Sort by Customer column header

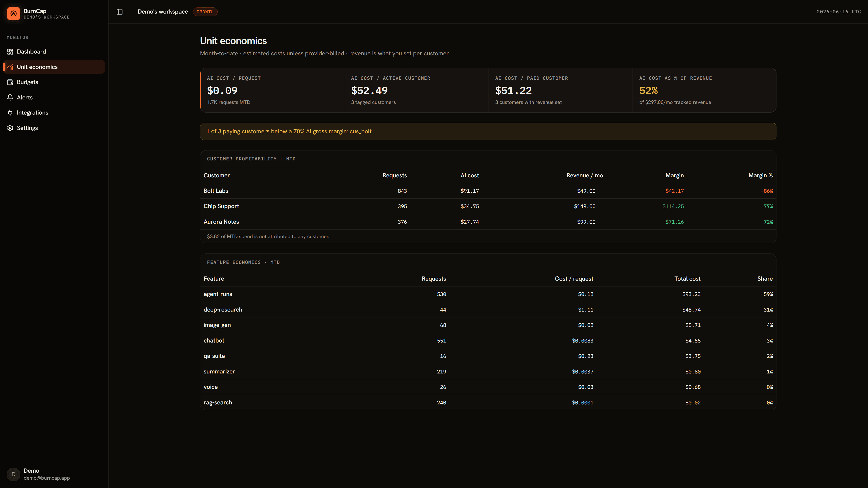tap(217, 176)
